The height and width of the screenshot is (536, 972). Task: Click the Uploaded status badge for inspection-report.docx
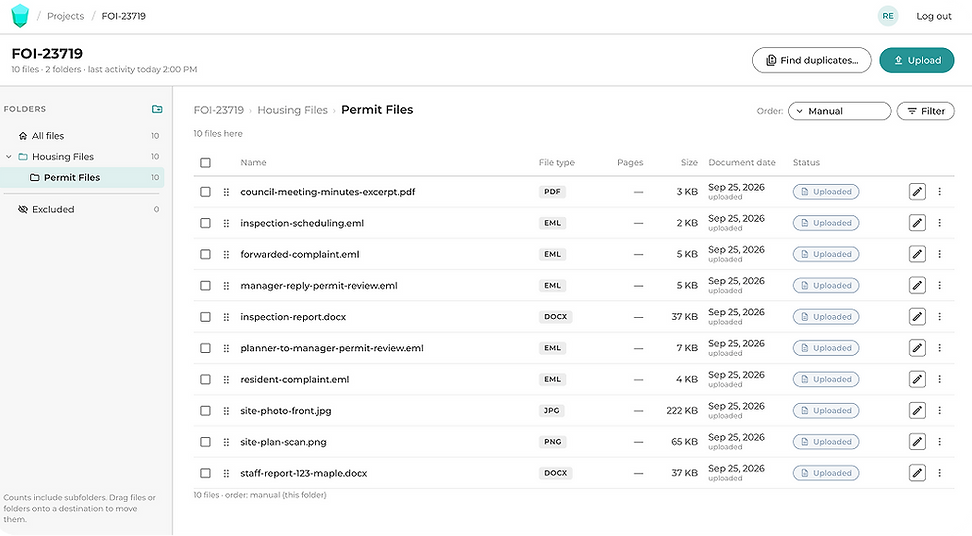coord(826,317)
